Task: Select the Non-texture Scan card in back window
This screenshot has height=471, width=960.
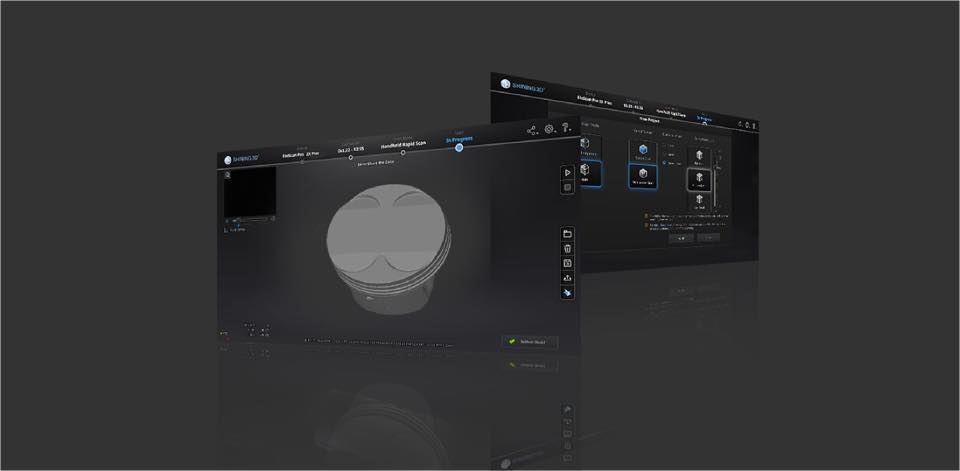Action: [x=643, y=176]
